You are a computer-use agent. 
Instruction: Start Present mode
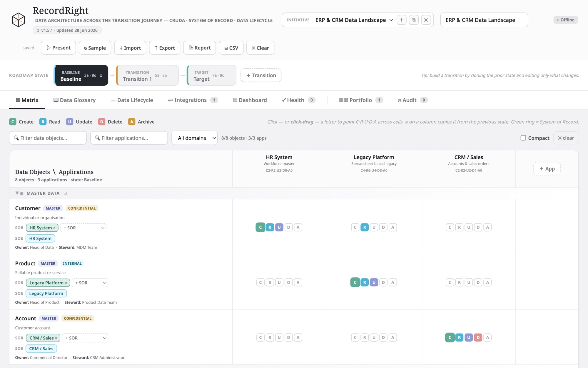[59, 48]
